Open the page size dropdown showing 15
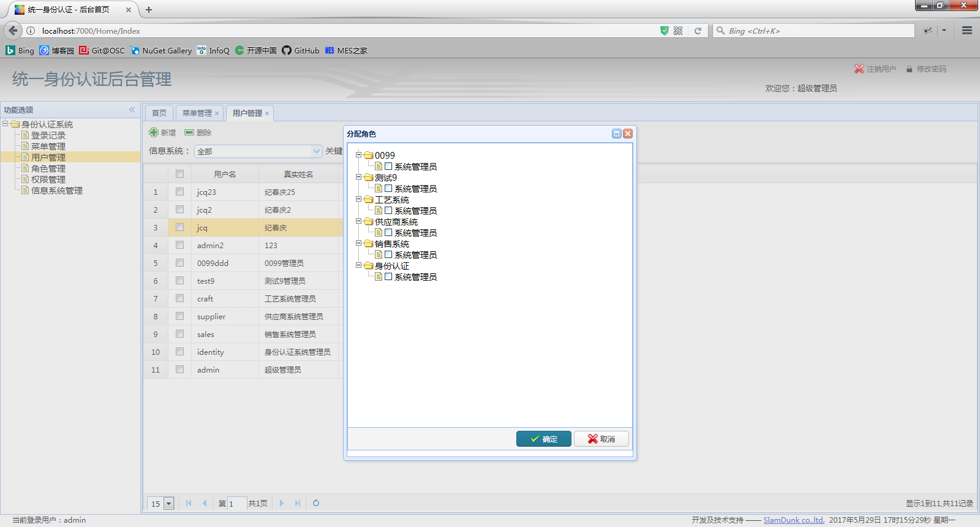The image size is (980, 527). pos(169,504)
